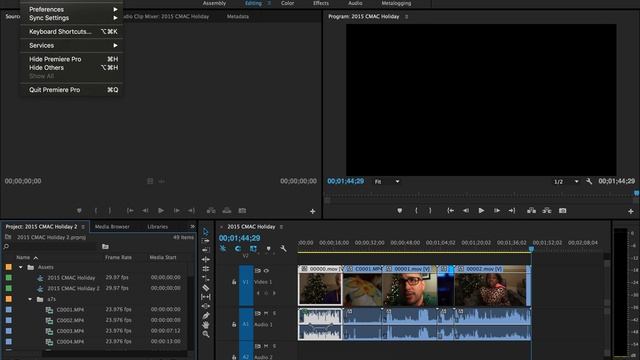Image resolution: width=640 pixels, height=360 pixels.
Task: Select the 00000.mov clip thumbnail in timeline
Action: tap(320, 289)
